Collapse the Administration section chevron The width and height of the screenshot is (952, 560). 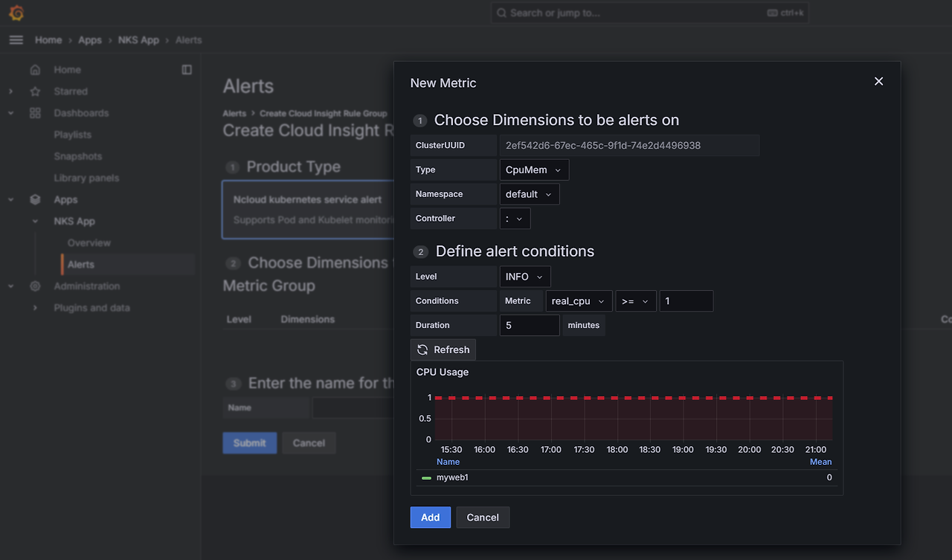tap(10, 286)
